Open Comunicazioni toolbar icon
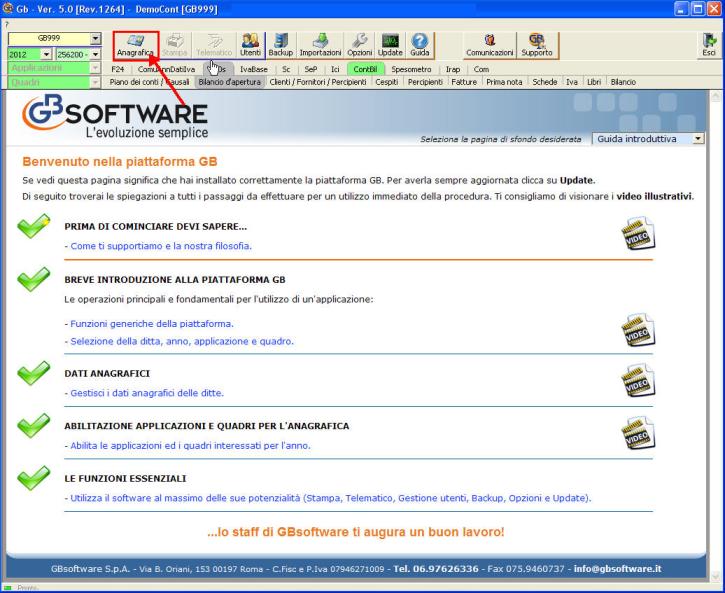725x593 pixels. (x=490, y=45)
